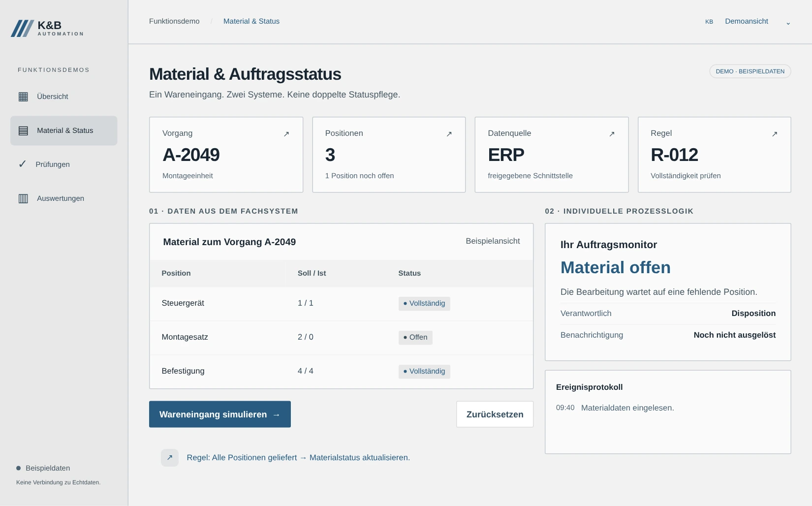Select the Steuergerät row name

pos(183,303)
